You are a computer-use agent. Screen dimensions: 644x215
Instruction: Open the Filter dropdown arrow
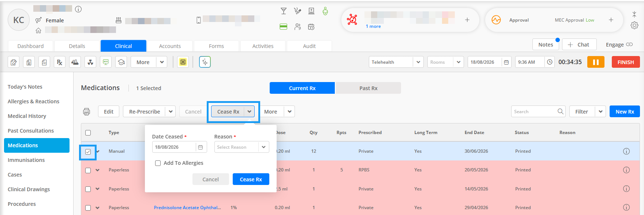[x=600, y=111]
